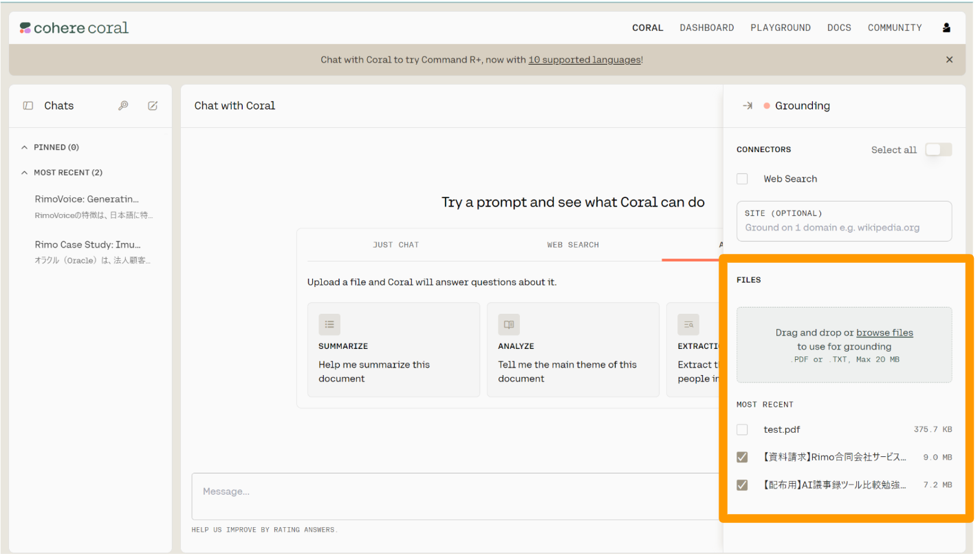Toggle the Select all connectors switch

937,150
